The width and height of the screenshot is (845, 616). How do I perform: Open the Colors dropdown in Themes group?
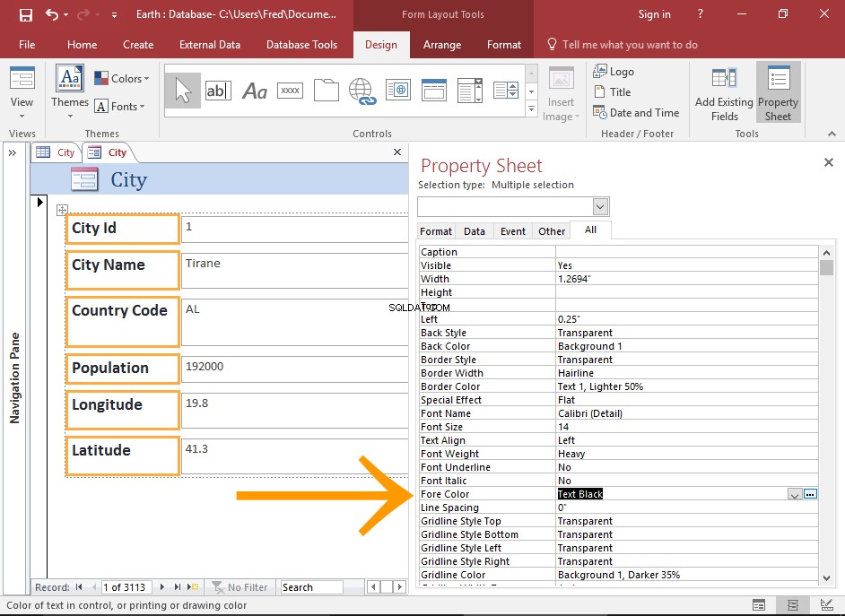[x=122, y=79]
